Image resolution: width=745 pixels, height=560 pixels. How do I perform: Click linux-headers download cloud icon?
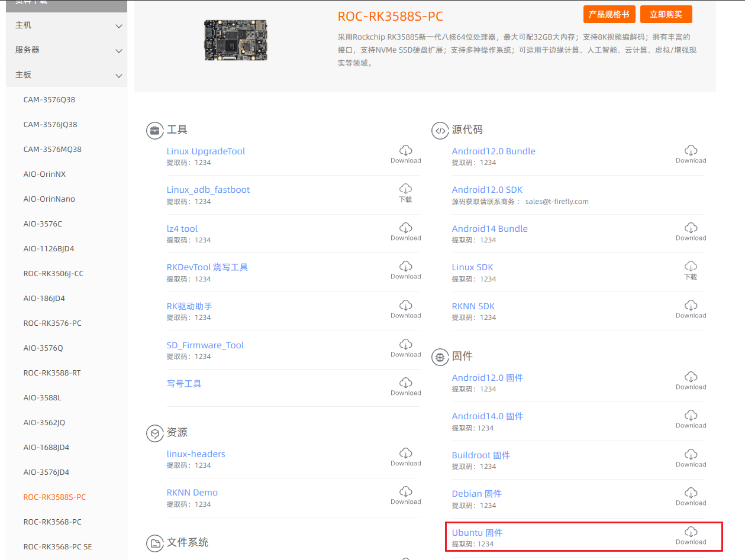(x=406, y=453)
